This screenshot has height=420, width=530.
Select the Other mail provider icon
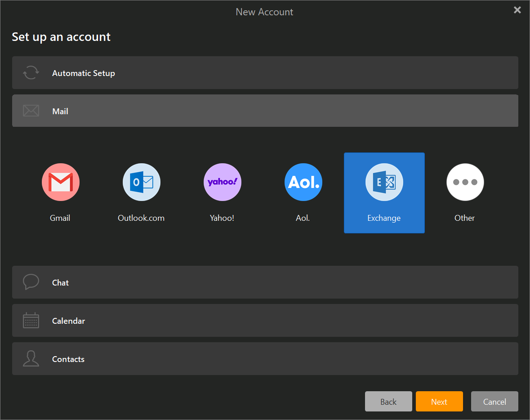(465, 182)
